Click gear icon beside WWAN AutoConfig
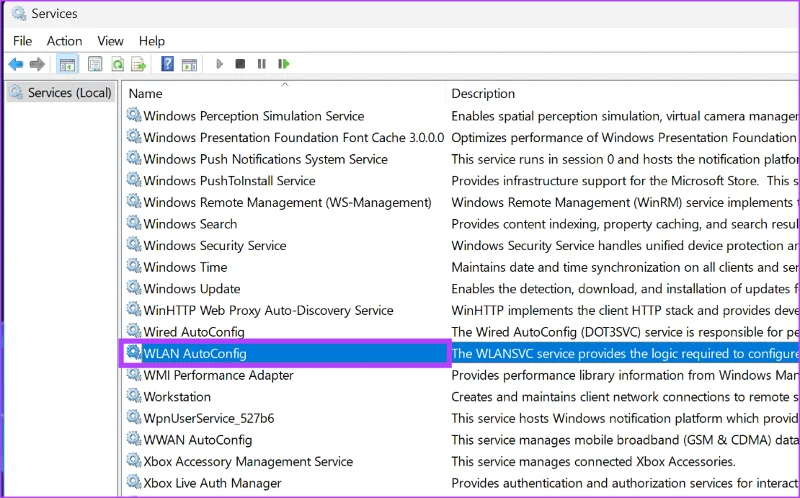The width and height of the screenshot is (800, 498). tap(134, 439)
